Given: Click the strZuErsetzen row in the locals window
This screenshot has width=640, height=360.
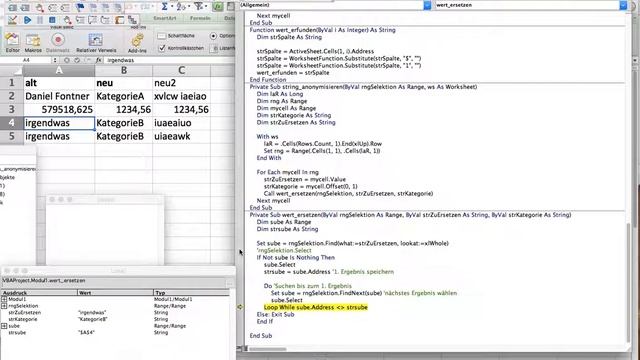Looking at the screenshot, I should click(x=115, y=312).
